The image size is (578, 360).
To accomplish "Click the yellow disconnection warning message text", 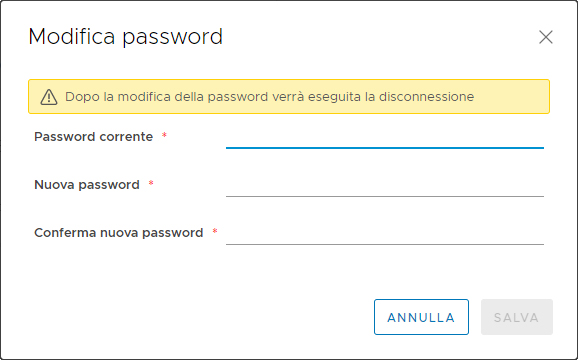I will coord(269,97).
